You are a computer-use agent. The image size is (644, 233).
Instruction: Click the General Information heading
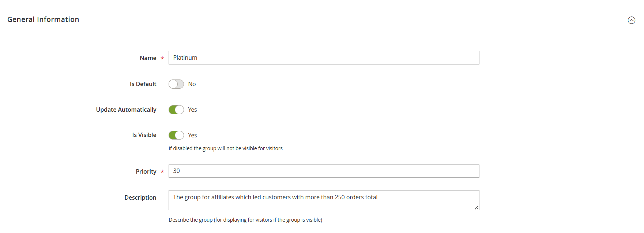pos(43,19)
